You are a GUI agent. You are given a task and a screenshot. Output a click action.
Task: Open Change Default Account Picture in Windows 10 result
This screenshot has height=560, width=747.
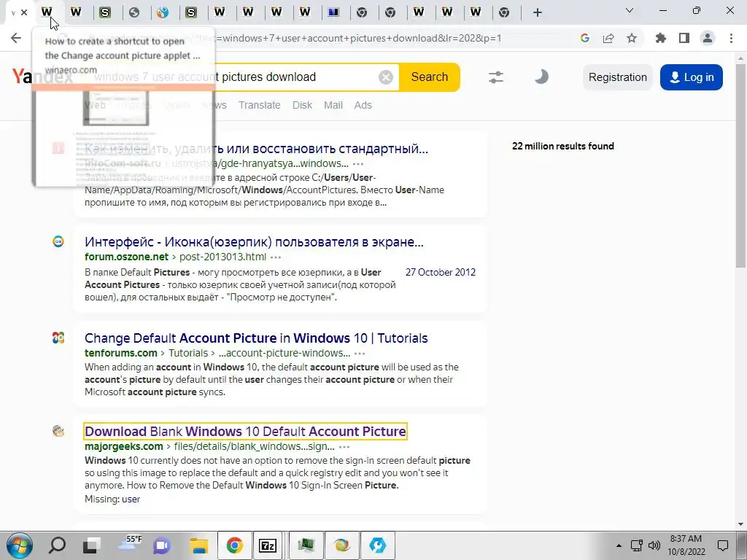coord(256,338)
